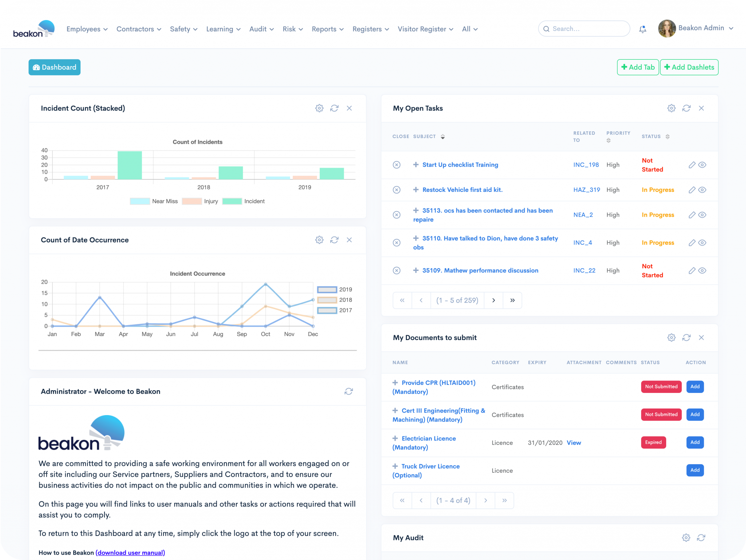Toggle the Near Miss legend color swatch
The height and width of the screenshot is (560, 746).
pos(140,201)
